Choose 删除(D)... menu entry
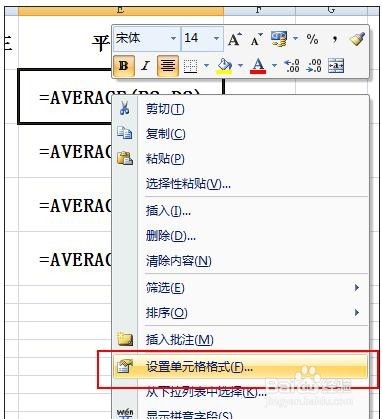The width and height of the screenshot is (382, 419). [x=241, y=236]
